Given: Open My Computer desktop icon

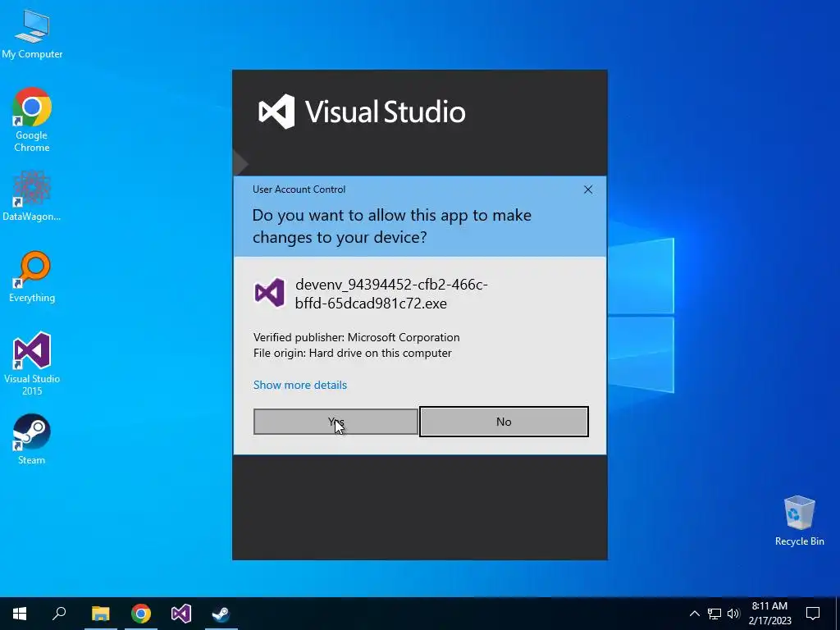Looking at the screenshot, I should 32,34.
